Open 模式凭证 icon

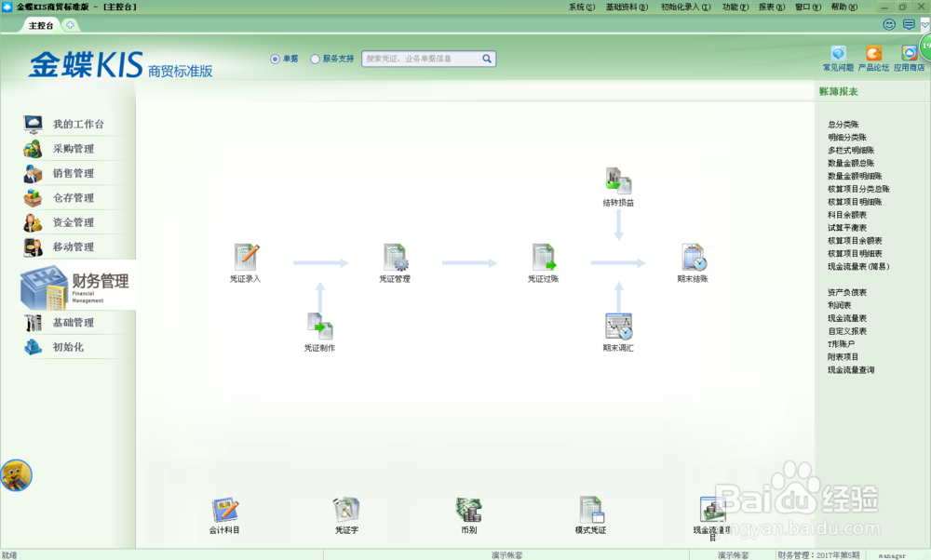[x=591, y=510]
